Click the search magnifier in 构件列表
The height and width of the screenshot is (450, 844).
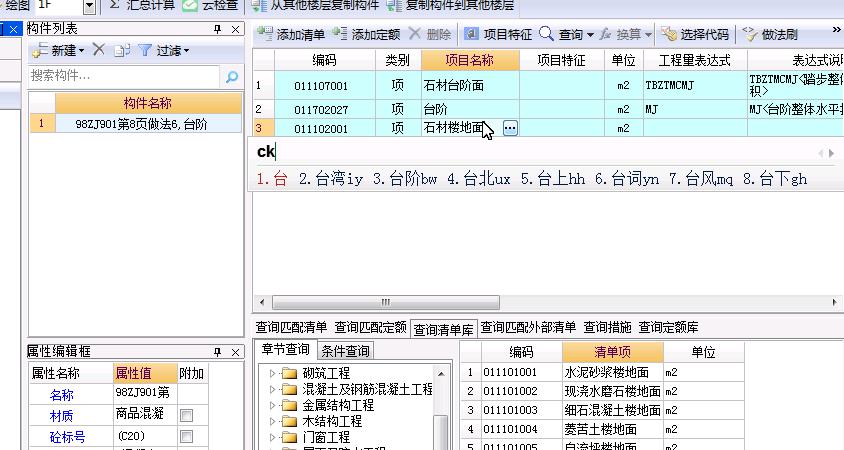pyautogui.click(x=232, y=76)
